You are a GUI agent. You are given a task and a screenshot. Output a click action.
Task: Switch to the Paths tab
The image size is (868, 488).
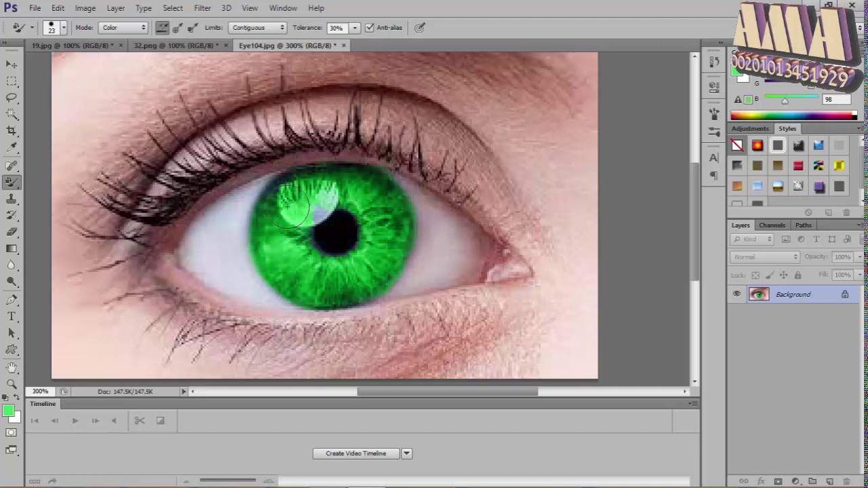pos(803,225)
